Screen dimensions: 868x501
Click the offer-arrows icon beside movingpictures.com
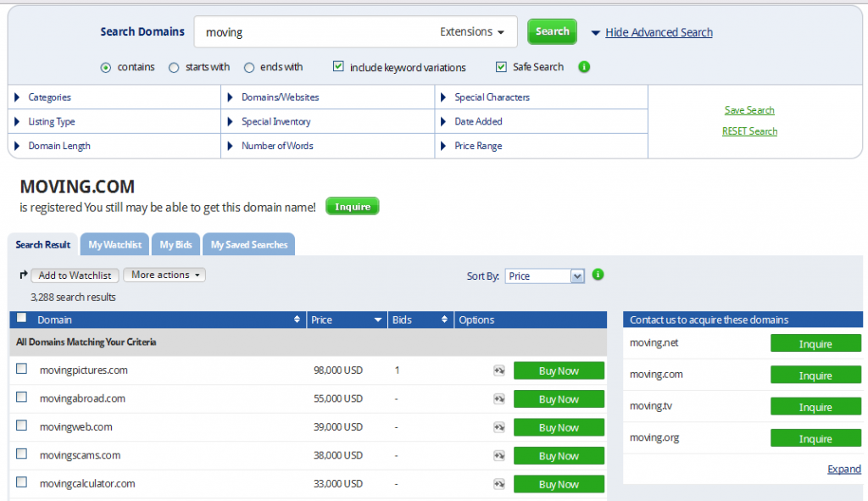[499, 370]
